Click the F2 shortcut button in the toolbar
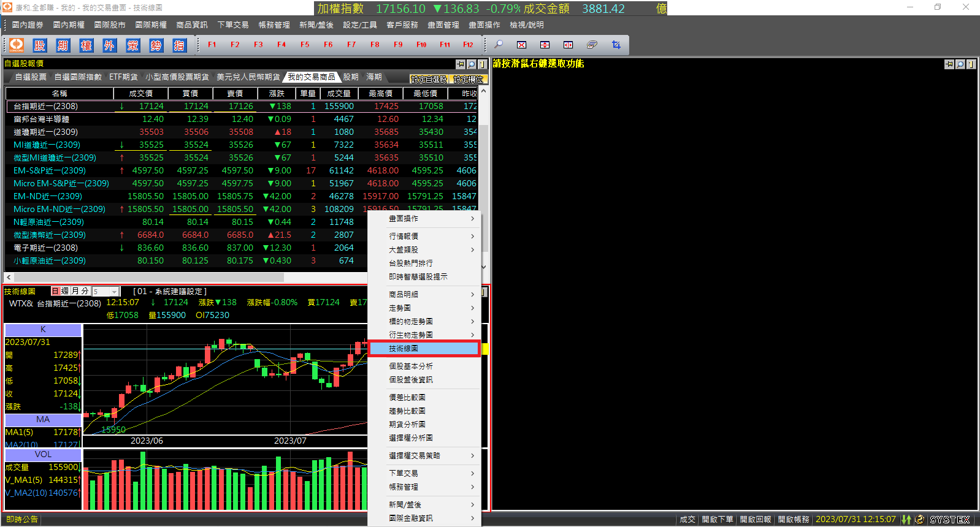 pyautogui.click(x=235, y=45)
